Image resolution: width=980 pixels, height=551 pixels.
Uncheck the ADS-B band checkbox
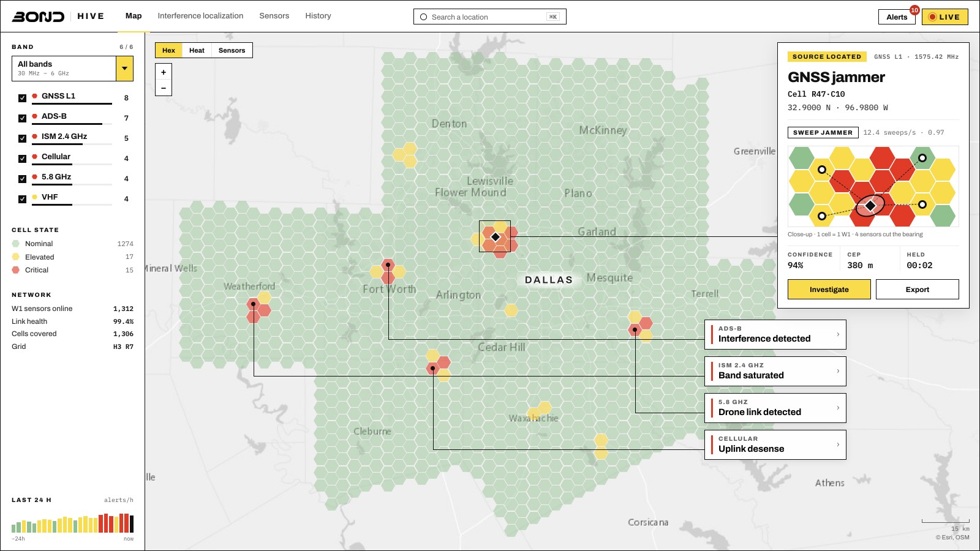[22, 118]
